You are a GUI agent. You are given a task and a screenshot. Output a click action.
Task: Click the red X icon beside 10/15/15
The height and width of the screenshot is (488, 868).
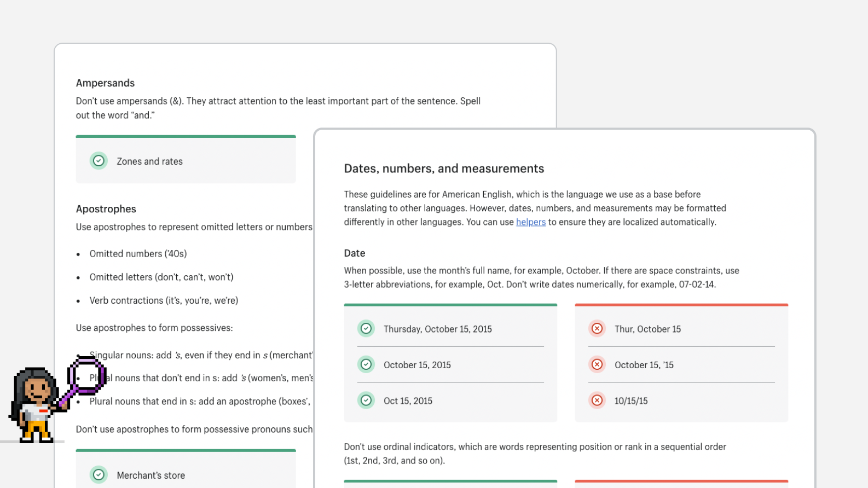click(x=597, y=400)
